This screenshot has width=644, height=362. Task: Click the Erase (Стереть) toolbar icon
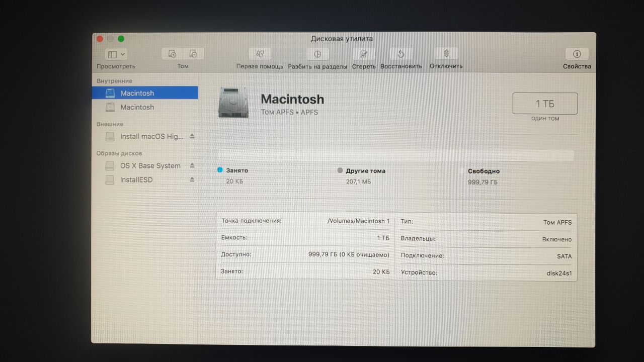click(364, 54)
